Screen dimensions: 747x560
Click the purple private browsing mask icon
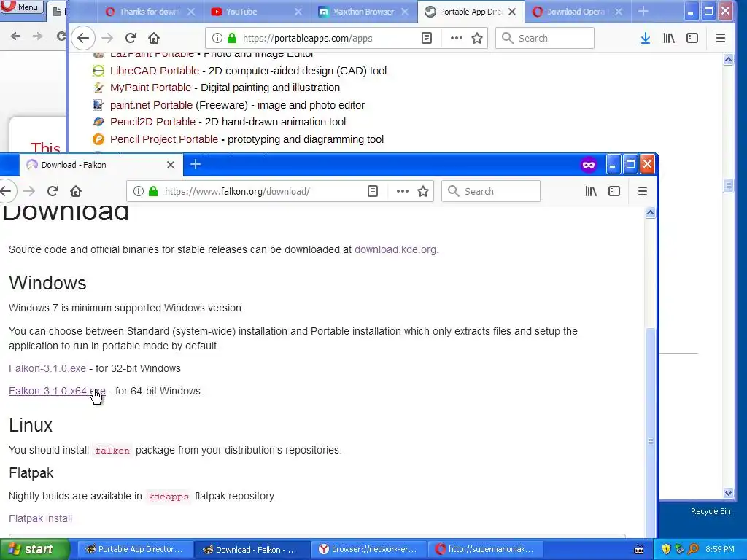(x=589, y=166)
